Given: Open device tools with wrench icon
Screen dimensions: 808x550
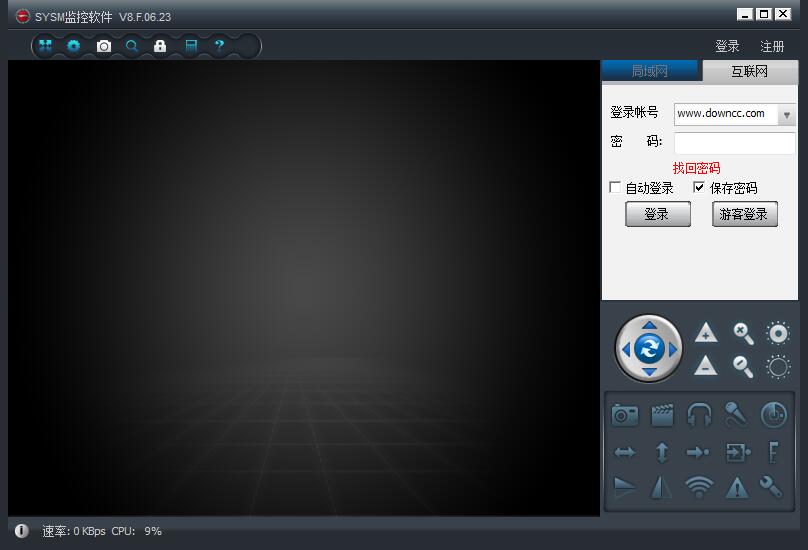Looking at the screenshot, I should [771, 487].
